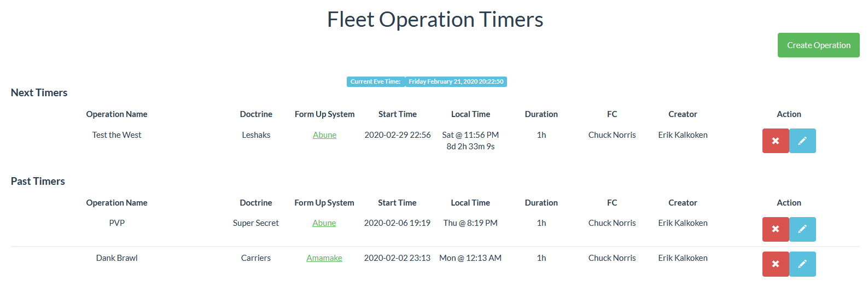Open Abune link for Test the West
The height and width of the screenshot is (292, 868).
click(324, 135)
